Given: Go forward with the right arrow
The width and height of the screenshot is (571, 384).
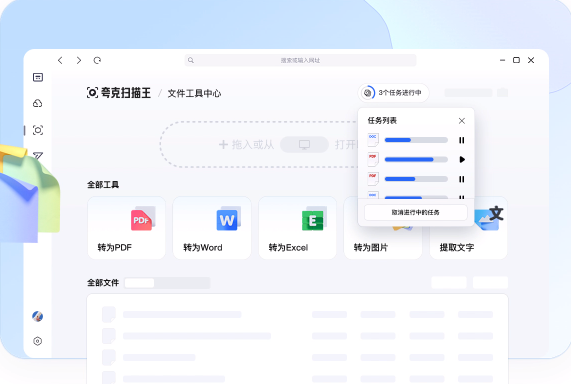Looking at the screenshot, I should pos(79,60).
